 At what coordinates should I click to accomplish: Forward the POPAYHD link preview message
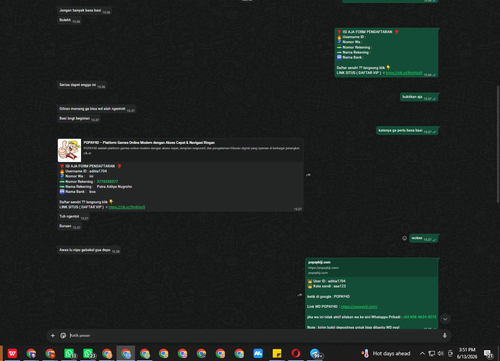coord(309,175)
